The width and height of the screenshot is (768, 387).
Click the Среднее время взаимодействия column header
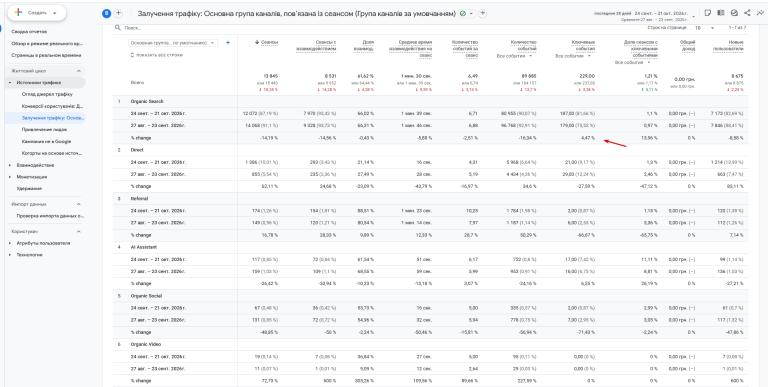click(411, 49)
